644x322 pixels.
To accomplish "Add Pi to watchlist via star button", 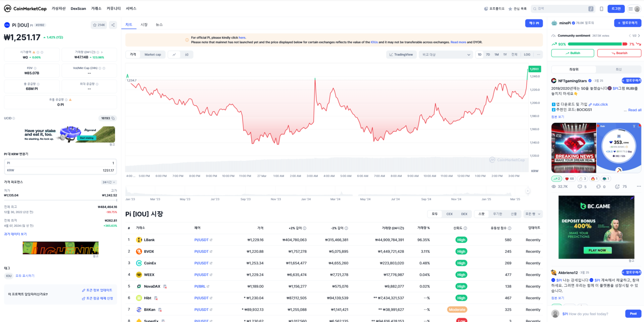I will (99, 25).
